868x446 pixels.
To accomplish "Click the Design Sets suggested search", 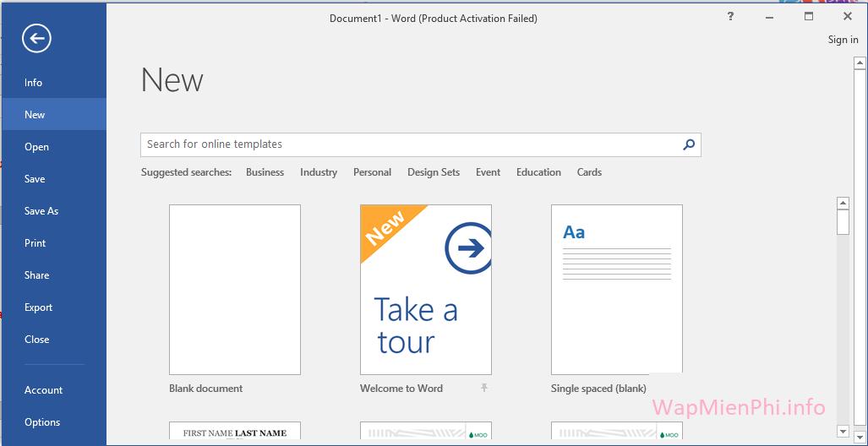I will tap(434, 172).
